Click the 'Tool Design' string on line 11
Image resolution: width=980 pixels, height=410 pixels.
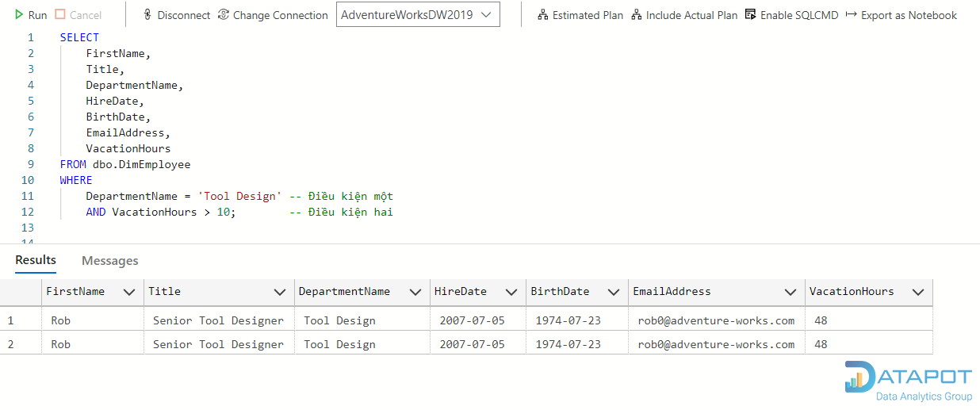click(239, 196)
